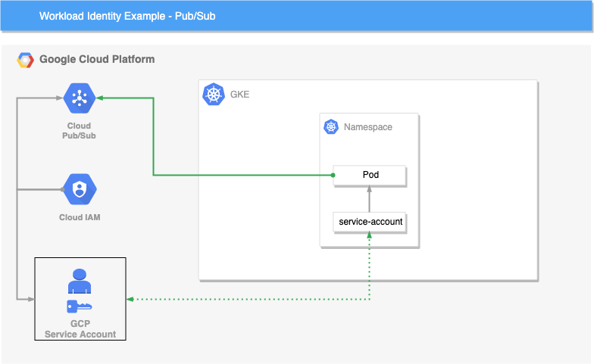
Task: Select the Cloud Pub/Sub hexagon icon
Action: pyautogui.click(x=79, y=98)
